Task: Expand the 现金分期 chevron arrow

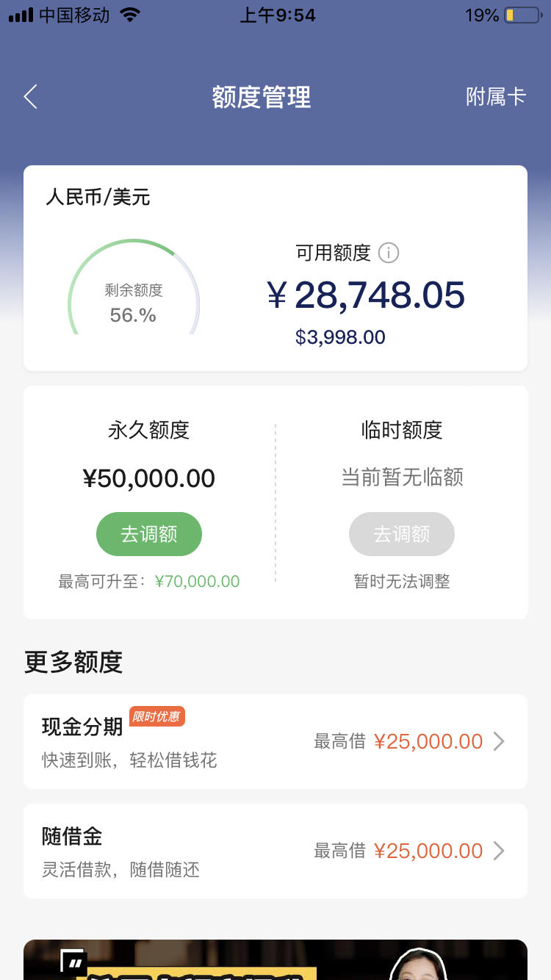Action: [499, 741]
